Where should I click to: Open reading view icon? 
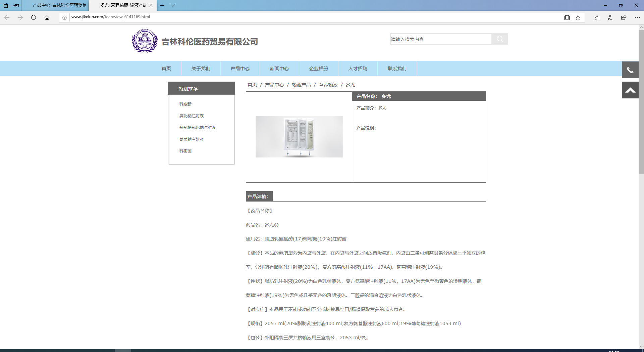coord(567,17)
